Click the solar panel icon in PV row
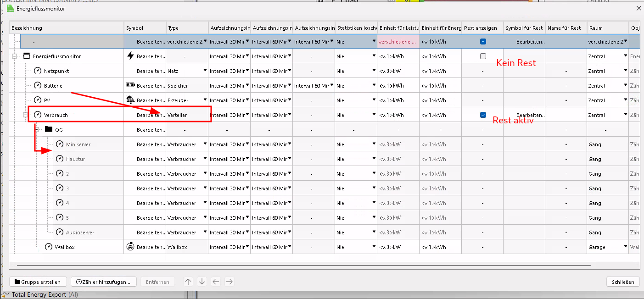 130,100
